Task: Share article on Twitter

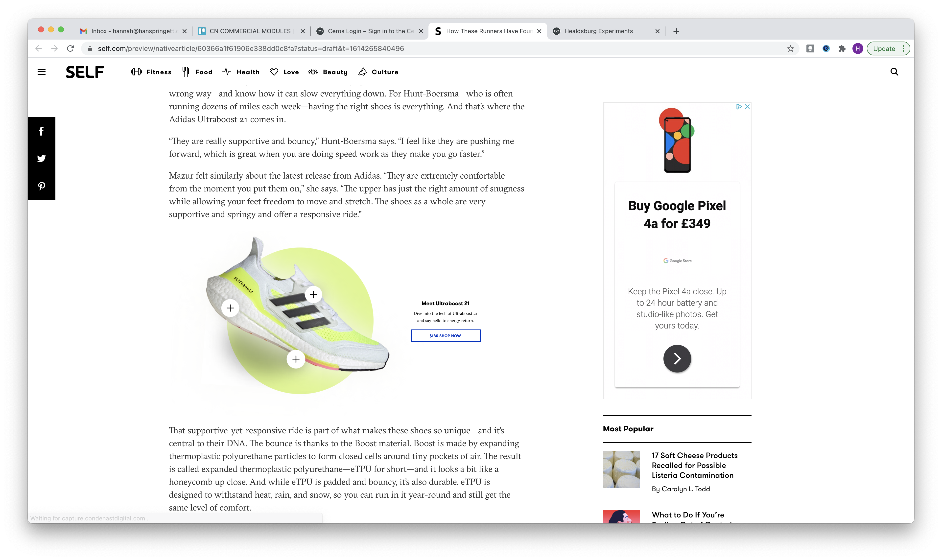Action: [x=42, y=159]
